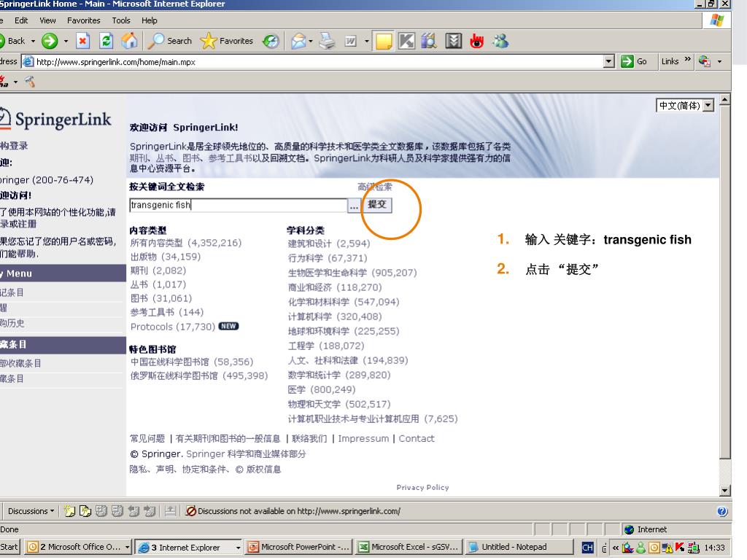Open the Favorites menu in the menu bar
This screenshot has width=747, height=560.
[x=84, y=20]
